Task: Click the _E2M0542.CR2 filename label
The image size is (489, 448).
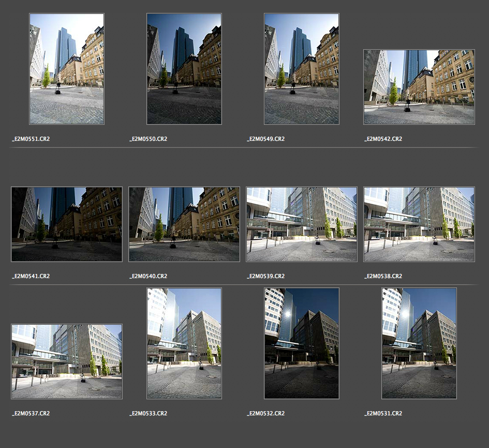Action: pyautogui.click(x=383, y=139)
